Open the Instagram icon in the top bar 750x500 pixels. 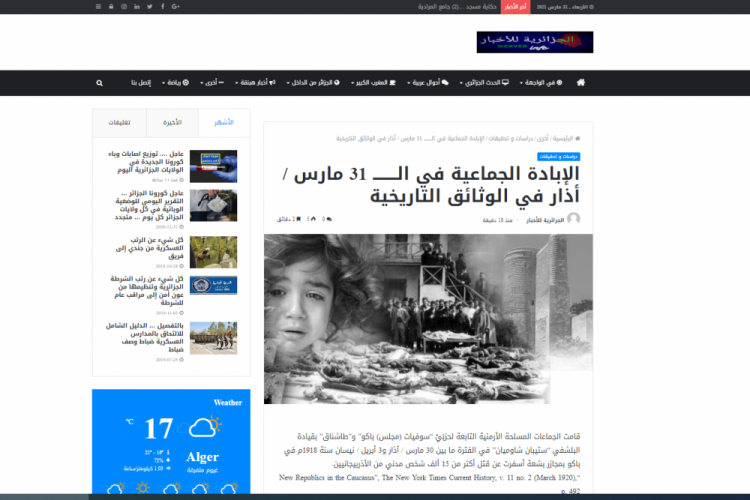tap(124, 6)
